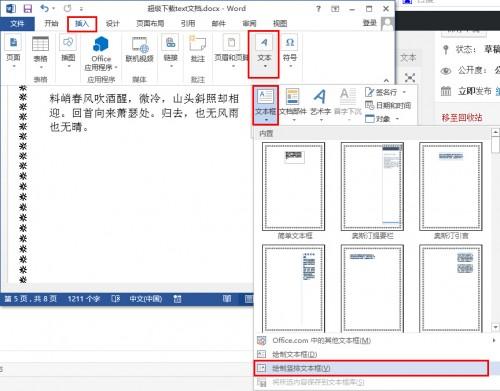This screenshot has height=391, width=500.
Task: Switch to the 设计 Design tab
Action: tap(112, 23)
